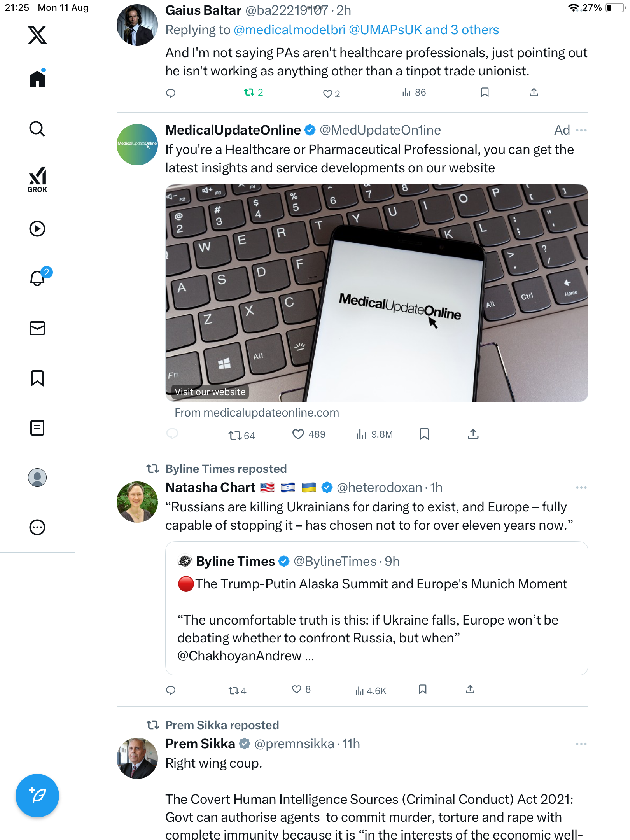Open the MedicalUpdateOnline ad image
Viewport: 630px width, 840px height.
point(376,292)
